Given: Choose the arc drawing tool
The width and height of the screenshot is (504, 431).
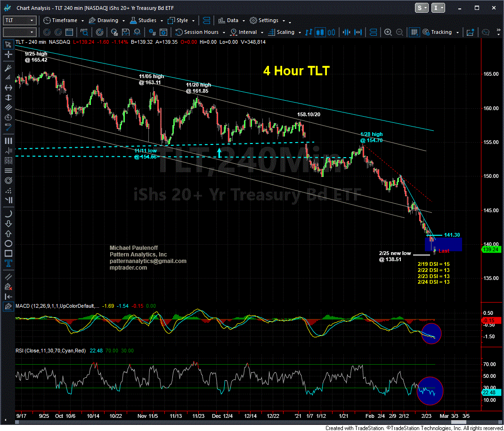Looking at the screenshot, I should click(x=8, y=213).
